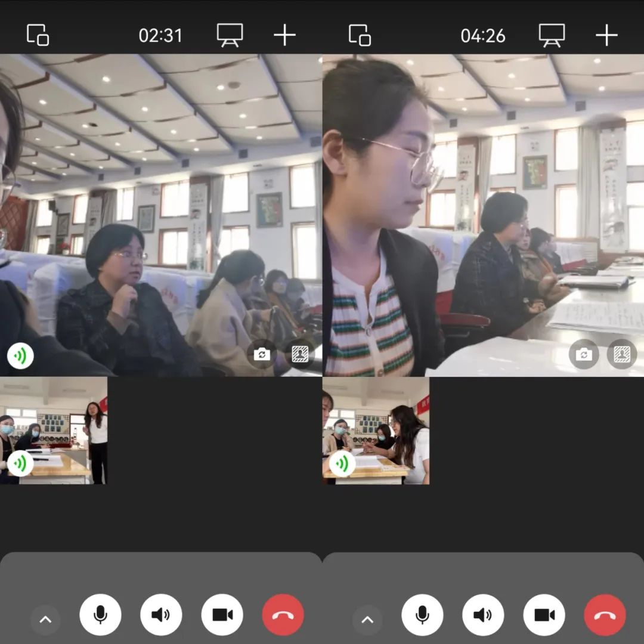Turn off camera in right call
The image size is (644, 644).
[544, 615]
